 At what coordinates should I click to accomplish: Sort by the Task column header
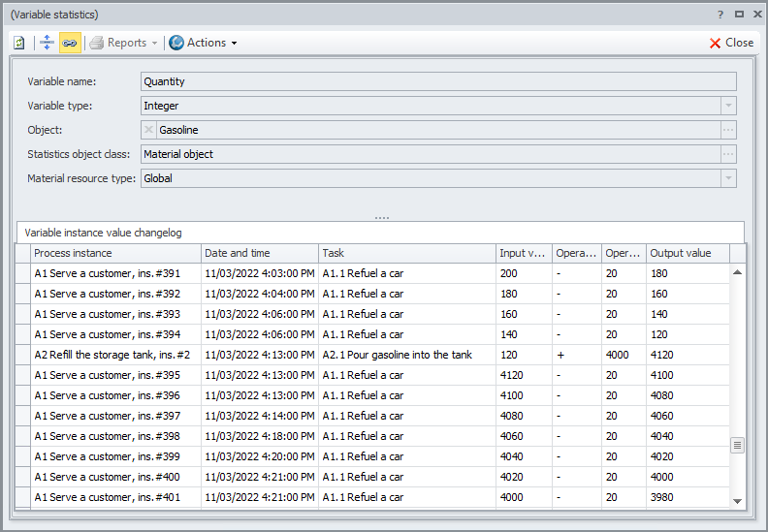pos(407,253)
